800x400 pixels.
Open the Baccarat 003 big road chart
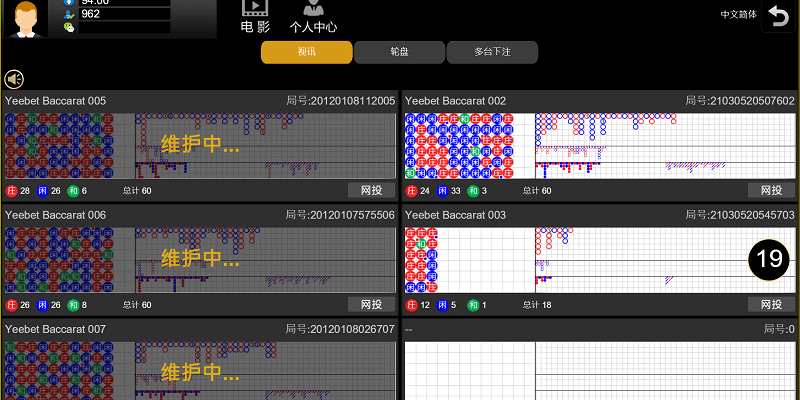665,244
